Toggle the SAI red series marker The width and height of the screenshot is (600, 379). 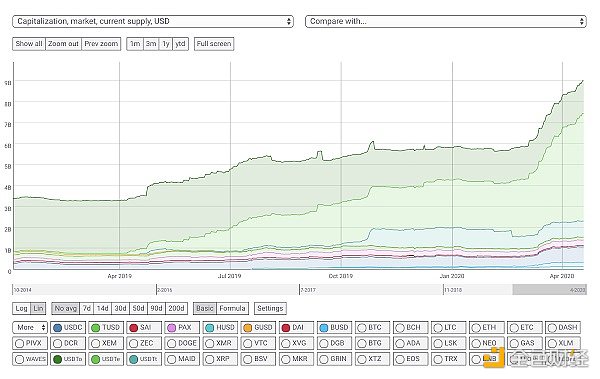coord(134,328)
